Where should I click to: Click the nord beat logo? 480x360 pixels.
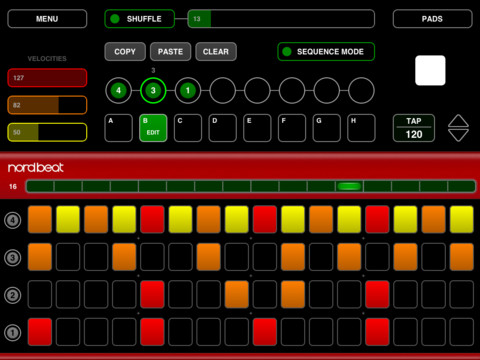[35, 167]
